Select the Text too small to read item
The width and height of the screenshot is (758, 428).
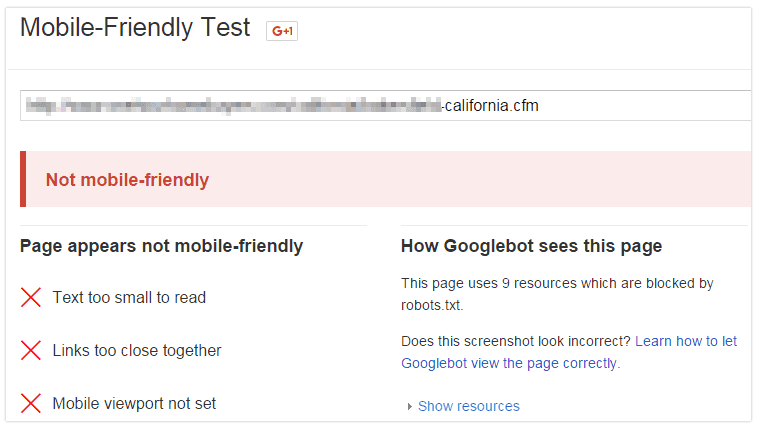pyautogui.click(x=129, y=297)
